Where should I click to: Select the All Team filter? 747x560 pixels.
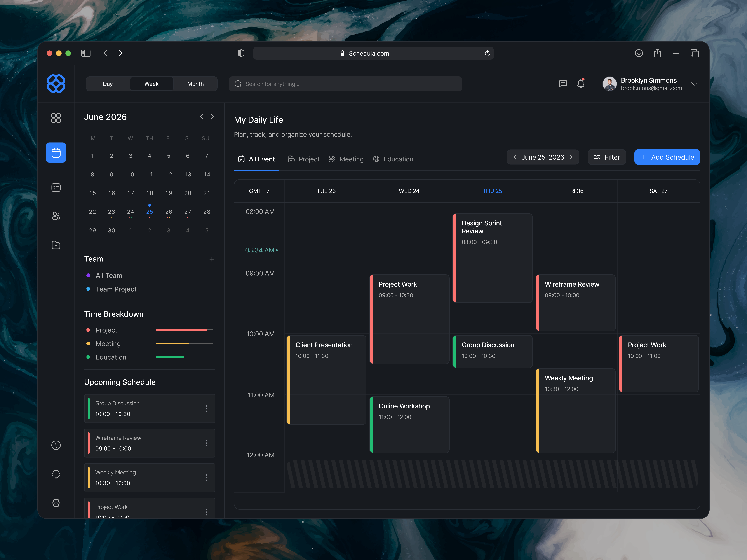[x=109, y=275]
